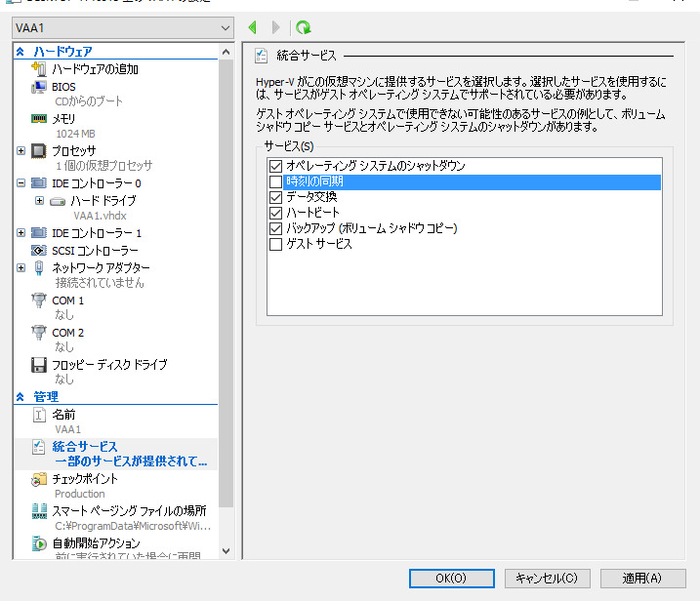This screenshot has width=700, height=601.
Task: Select the チェックポイント icon
Action: point(39,479)
